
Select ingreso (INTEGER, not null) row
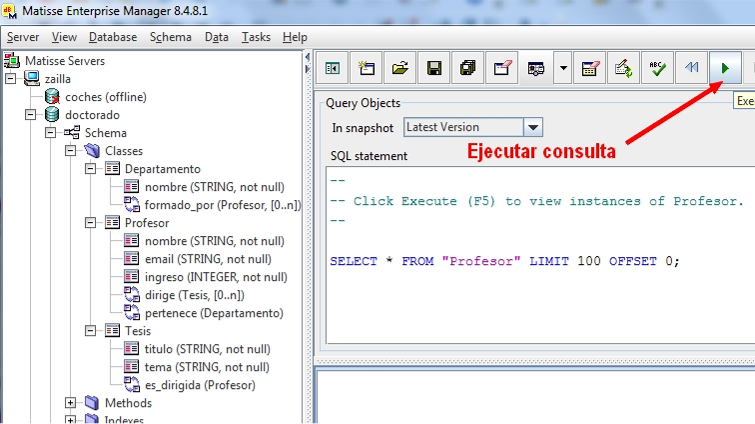(216, 277)
